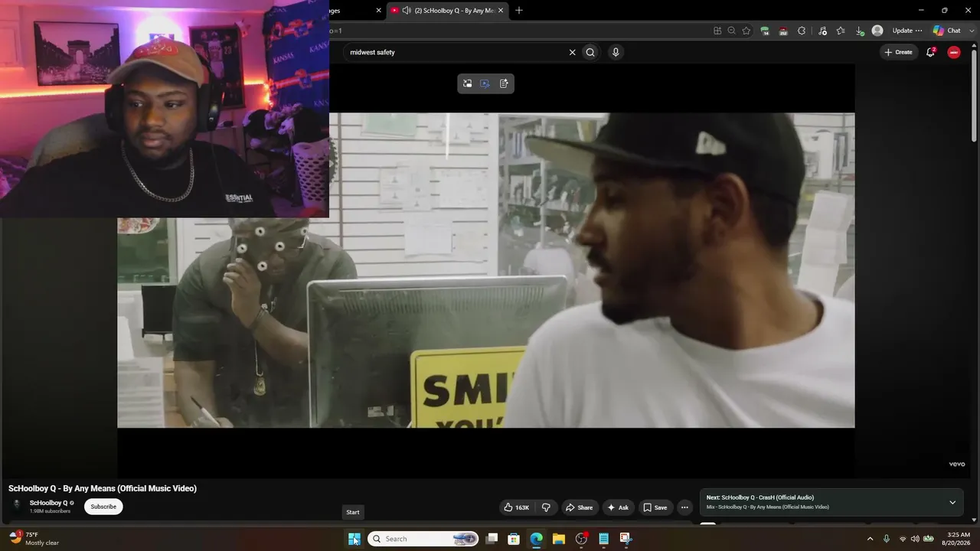
Task: Click the notes icon in the floating video toolbar
Action: coord(504,83)
